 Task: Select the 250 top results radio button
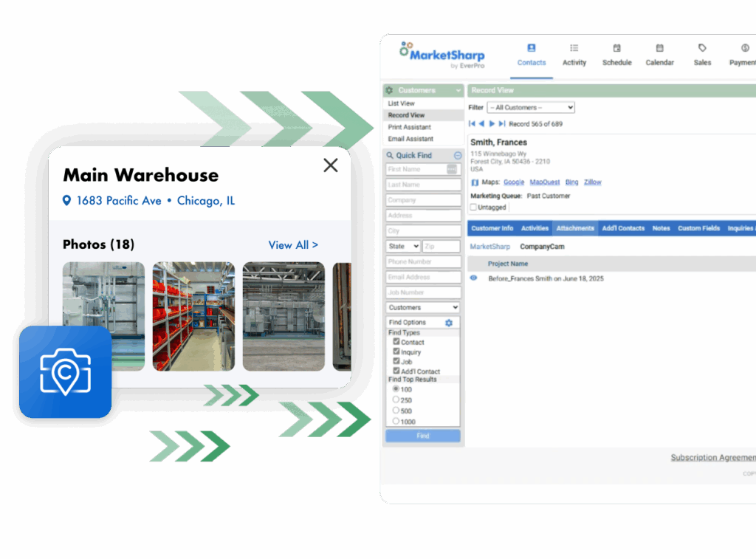click(x=396, y=399)
